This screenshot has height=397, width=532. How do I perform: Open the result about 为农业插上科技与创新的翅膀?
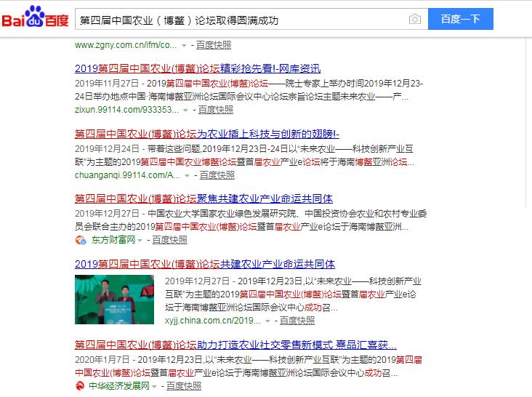coord(207,134)
